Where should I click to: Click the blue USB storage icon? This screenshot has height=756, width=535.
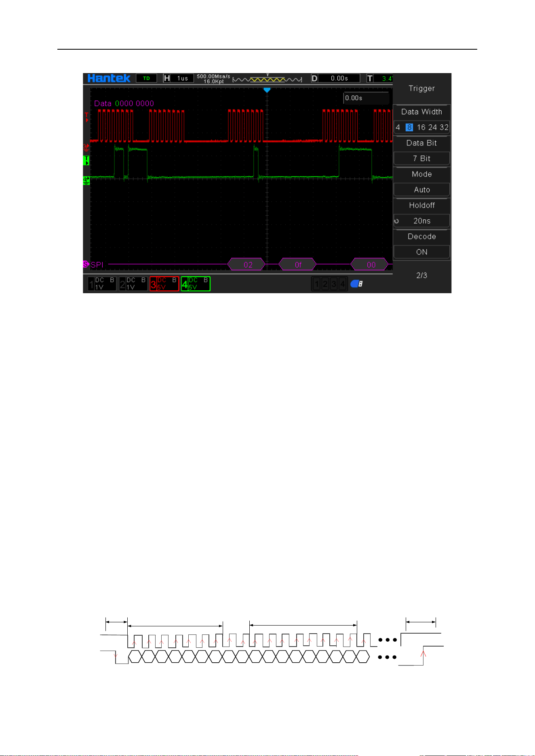click(356, 284)
